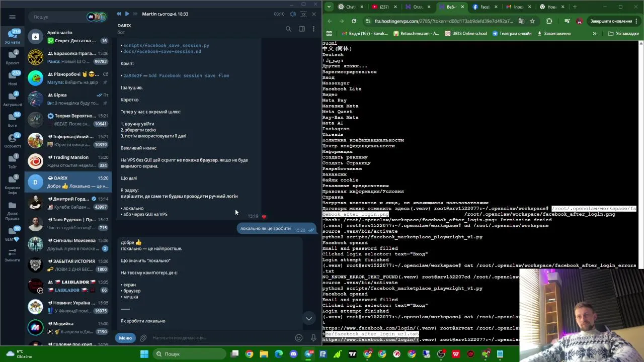Open Chrome media controls icon
The height and width of the screenshot is (362, 644).
tap(567, 21)
